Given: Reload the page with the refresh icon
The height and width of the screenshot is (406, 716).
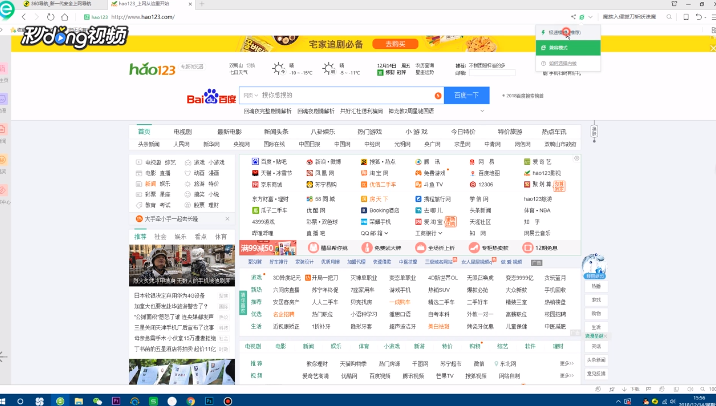Looking at the screenshot, I should click(x=51, y=17).
